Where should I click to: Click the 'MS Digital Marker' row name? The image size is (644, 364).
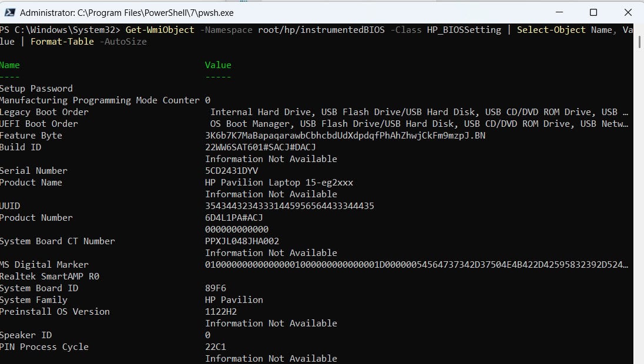[x=44, y=265]
